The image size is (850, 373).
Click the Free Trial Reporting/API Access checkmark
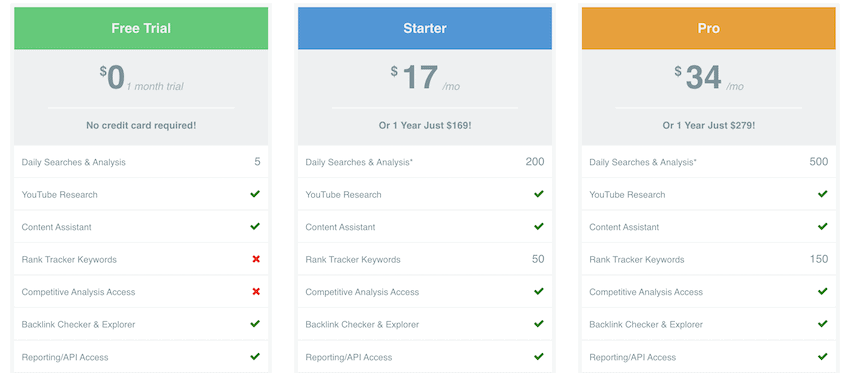[255, 356]
